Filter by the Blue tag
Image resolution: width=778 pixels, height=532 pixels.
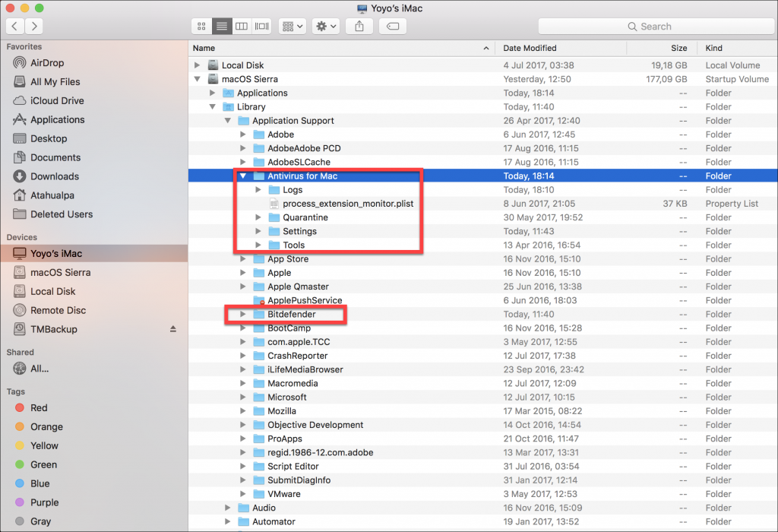click(40, 483)
